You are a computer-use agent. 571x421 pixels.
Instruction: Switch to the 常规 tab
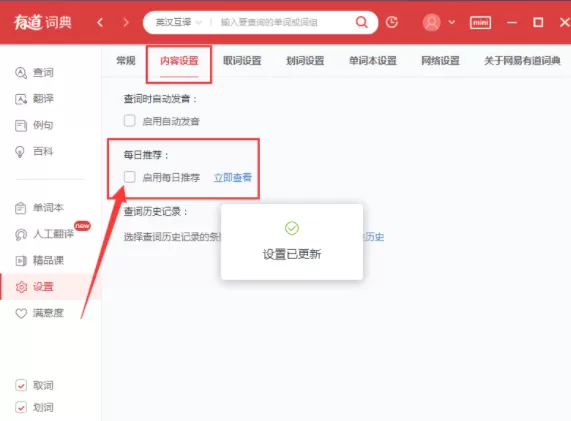[x=126, y=61]
